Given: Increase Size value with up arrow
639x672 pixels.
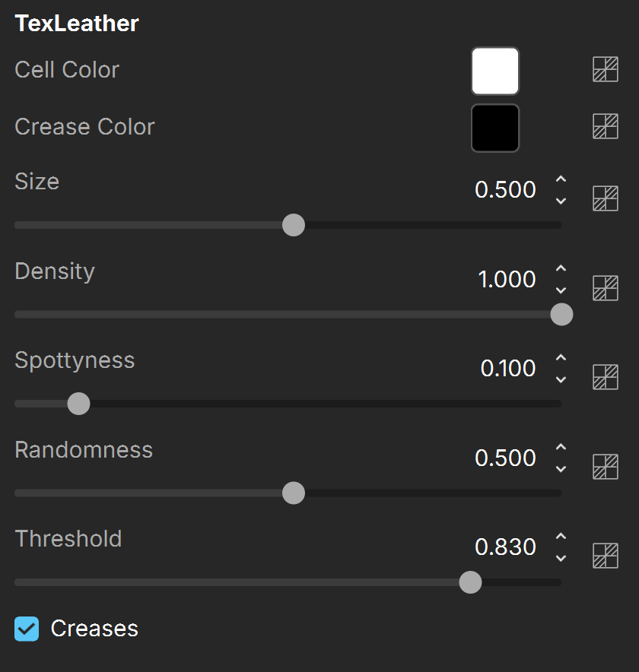Looking at the screenshot, I should coord(561,179).
